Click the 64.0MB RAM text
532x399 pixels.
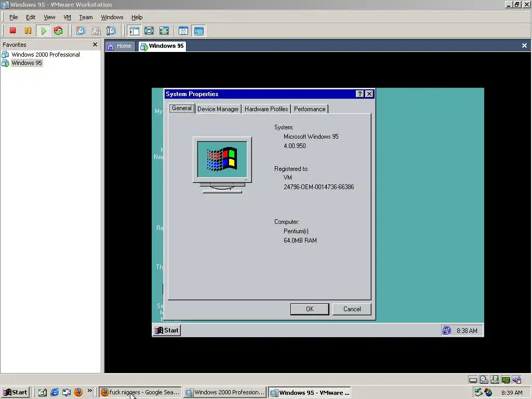(300, 241)
